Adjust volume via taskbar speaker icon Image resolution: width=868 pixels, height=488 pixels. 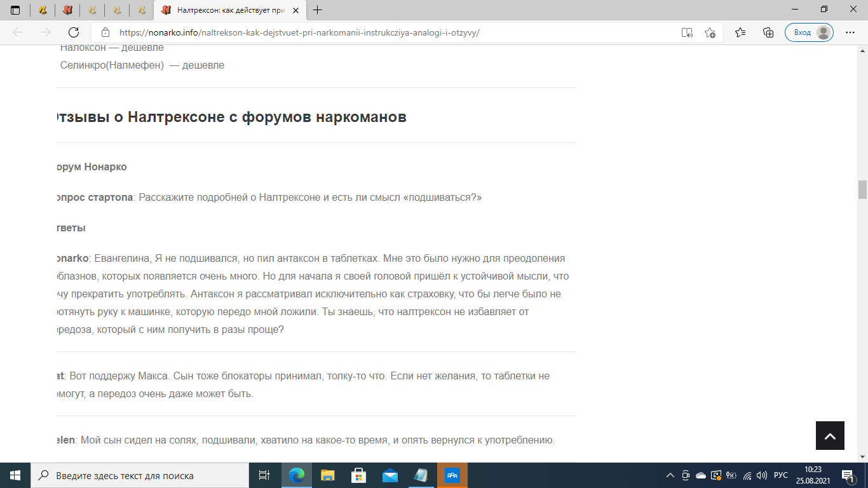[762, 475]
